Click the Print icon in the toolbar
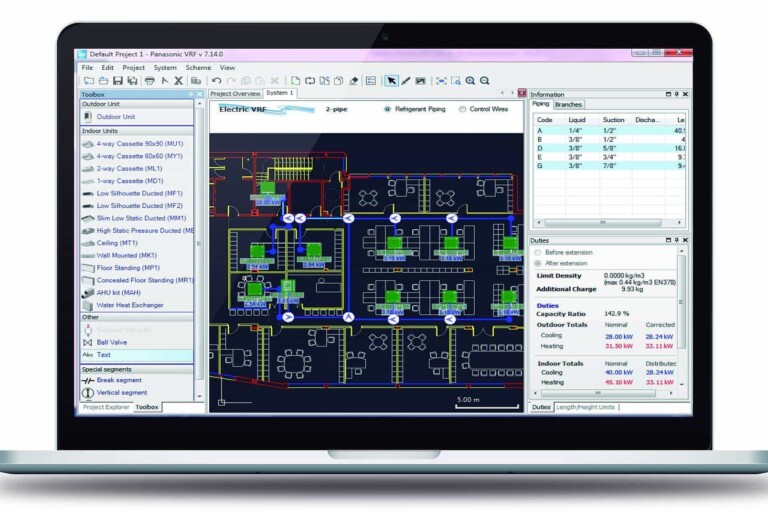The image size is (768, 512). coord(150,81)
